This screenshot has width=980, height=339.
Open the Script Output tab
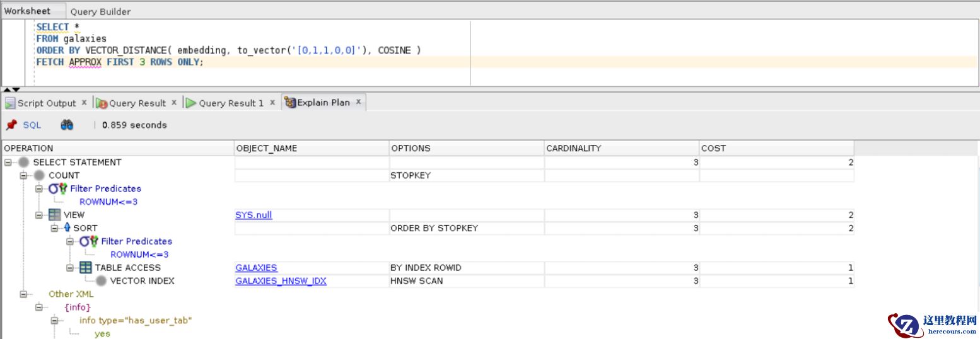click(46, 103)
